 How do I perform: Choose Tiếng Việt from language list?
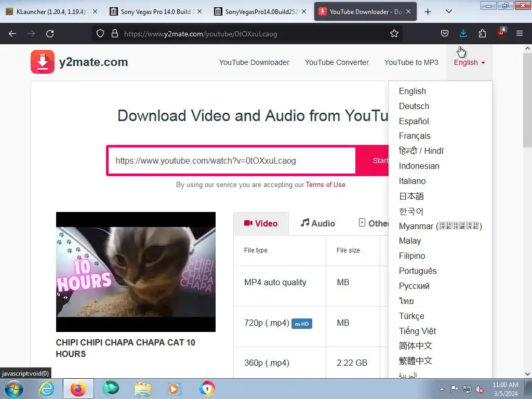point(417,331)
